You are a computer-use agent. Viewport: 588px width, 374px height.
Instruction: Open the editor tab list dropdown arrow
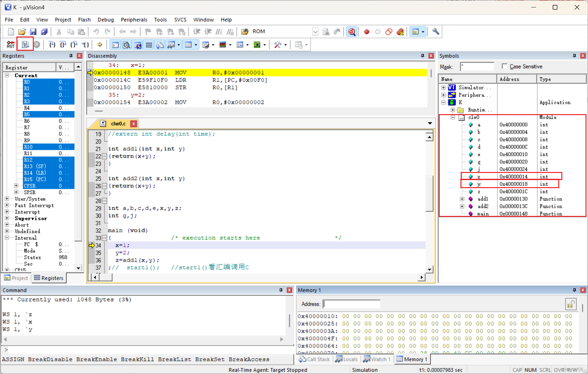(430, 123)
